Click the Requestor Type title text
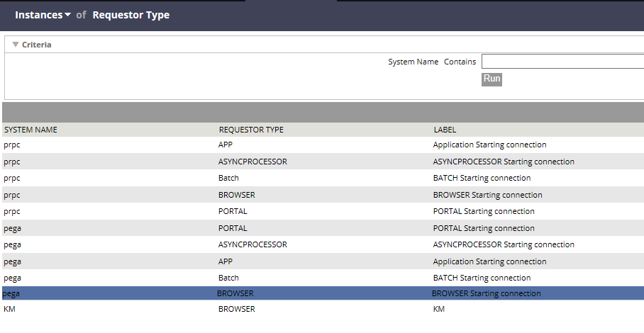Viewport: 644px width, 333px height. [131, 15]
